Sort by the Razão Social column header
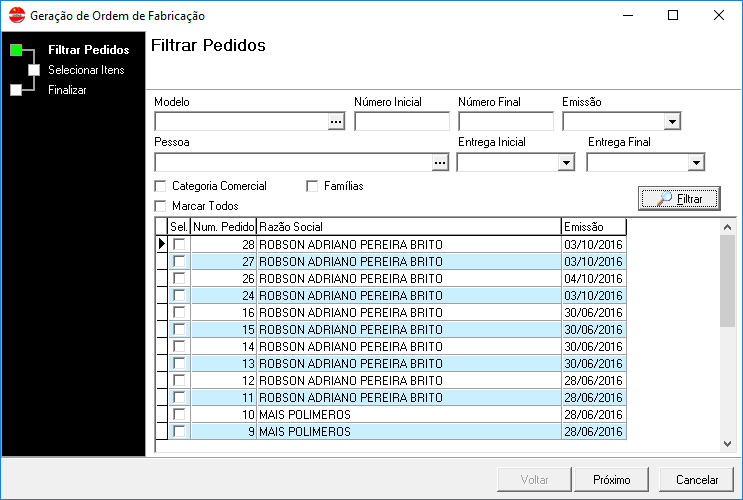This screenshot has height=500, width=743. [x=408, y=227]
